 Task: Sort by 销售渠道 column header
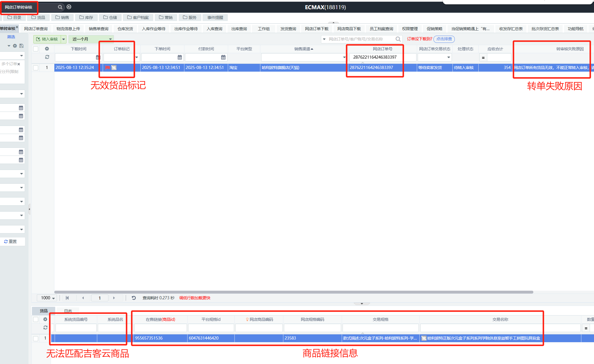304,49
